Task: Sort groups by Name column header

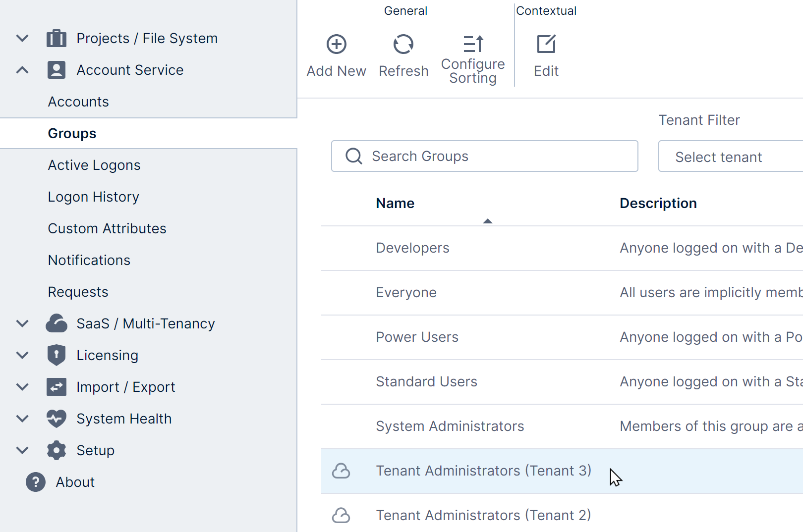Action: click(x=395, y=203)
